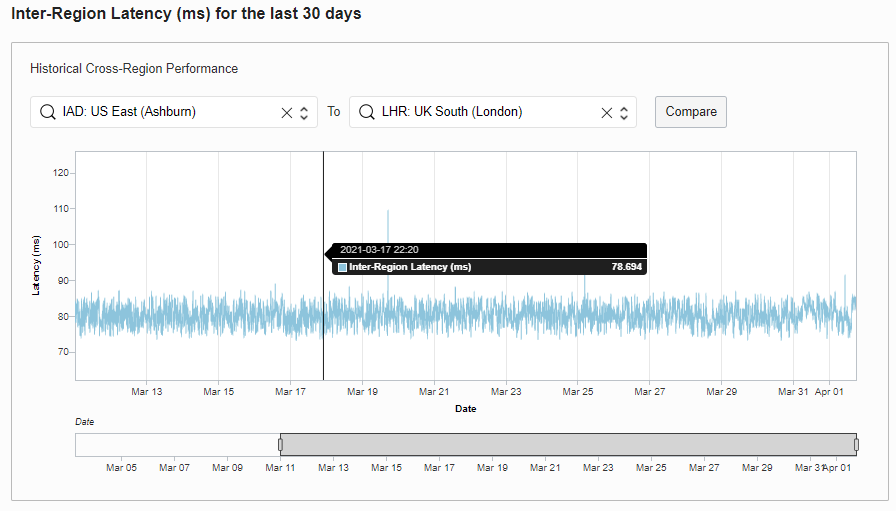Click the Mar 29 label on chart axis

[x=722, y=392]
